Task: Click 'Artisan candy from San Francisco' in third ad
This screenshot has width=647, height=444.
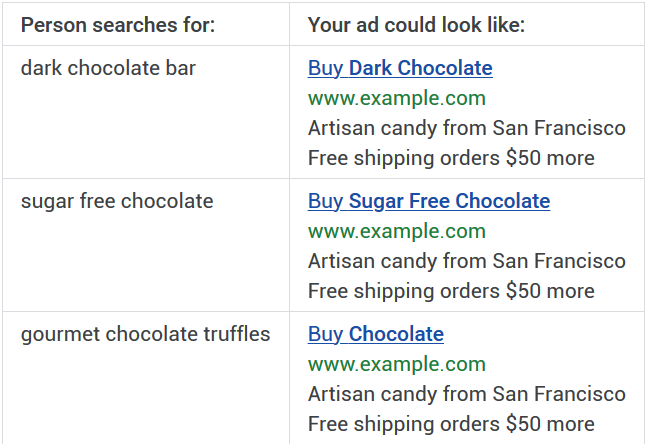Action: coord(467,394)
